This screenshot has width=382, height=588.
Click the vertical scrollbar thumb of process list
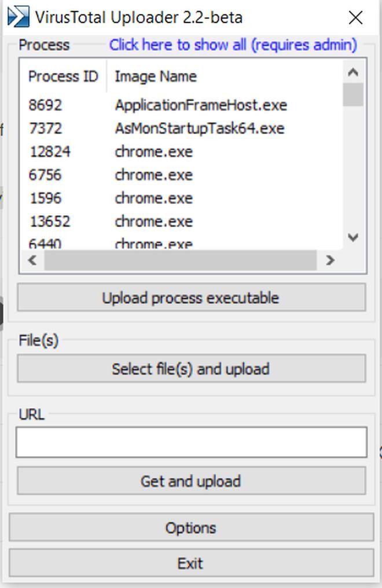pyautogui.click(x=352, y=95)
